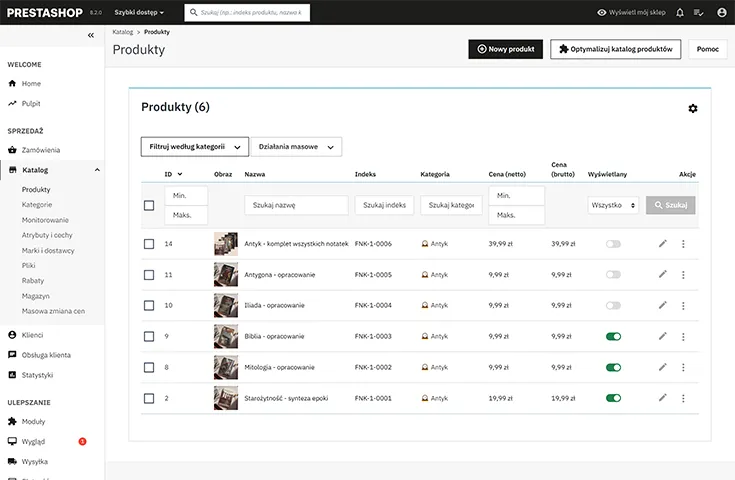Edit Antyk - komplet wszystkich notatek with pencil
Image resolution: width=735 pixels, height=480 pixels.
coord(662,243)
